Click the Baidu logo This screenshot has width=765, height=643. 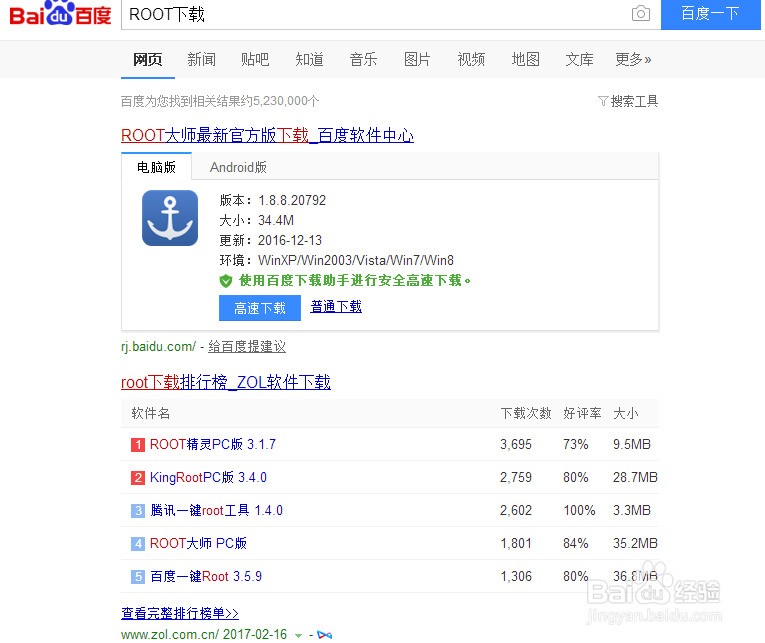tap(60, 15)
